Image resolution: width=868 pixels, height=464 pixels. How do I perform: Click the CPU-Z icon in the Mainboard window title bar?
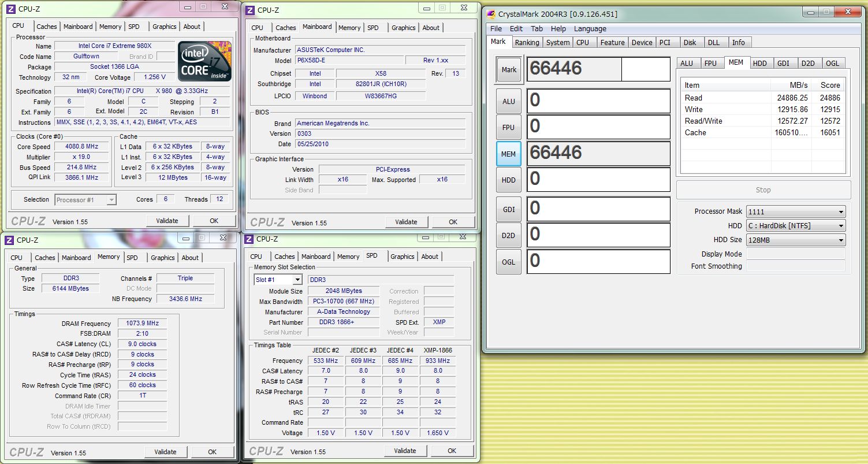coord(249,10)
